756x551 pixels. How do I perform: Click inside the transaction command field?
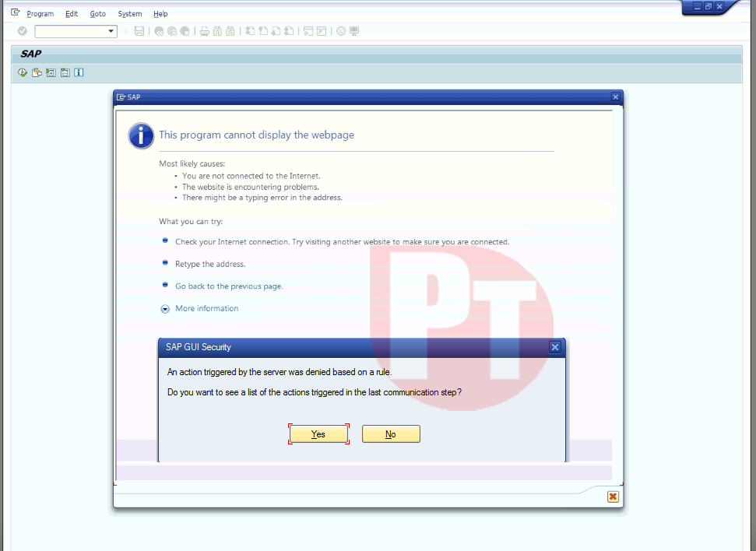click(70, 31)
